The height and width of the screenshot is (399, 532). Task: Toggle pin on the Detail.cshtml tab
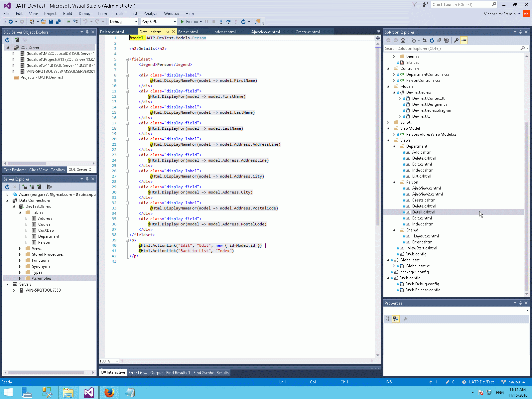pos(168,32)
